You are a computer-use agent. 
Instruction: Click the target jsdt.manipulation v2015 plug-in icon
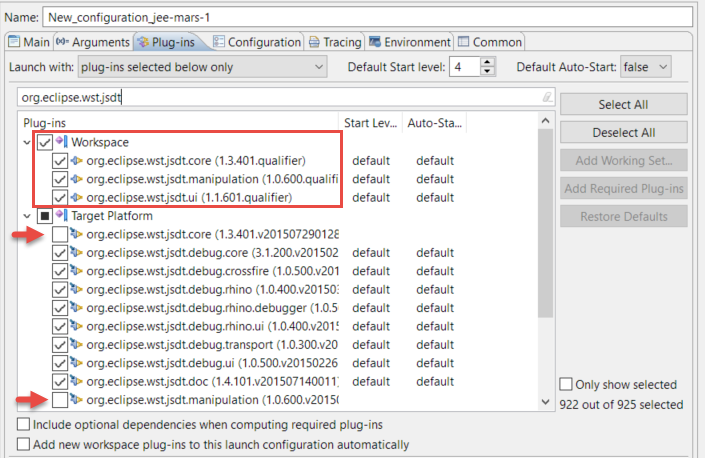pos(77,399)
